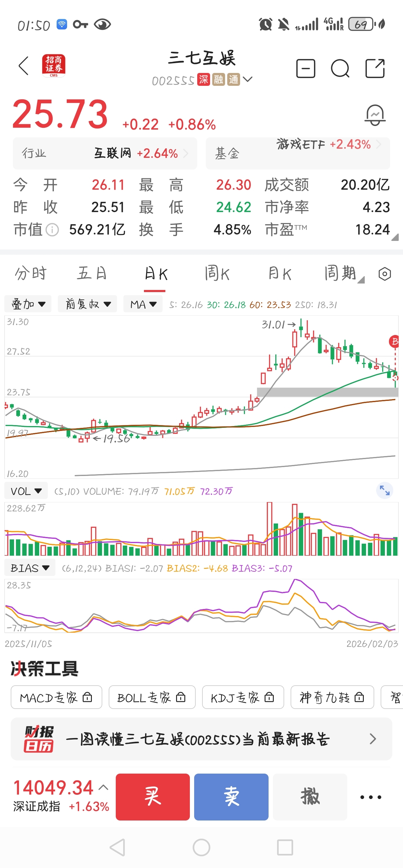Screen dimensions: 403x868
Task: Open 一图读懂三七互娱 latest report banner
Action: pos(201,739)
